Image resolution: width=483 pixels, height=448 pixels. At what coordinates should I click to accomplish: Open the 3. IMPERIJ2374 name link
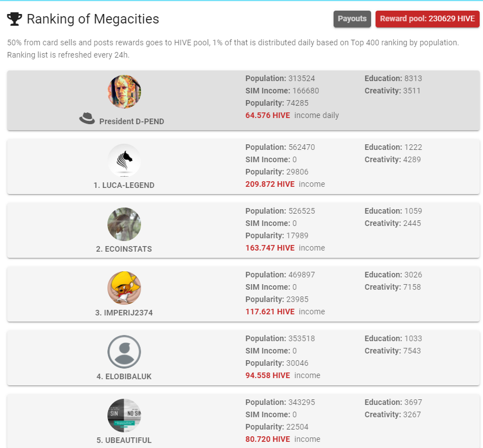point(124,313)
